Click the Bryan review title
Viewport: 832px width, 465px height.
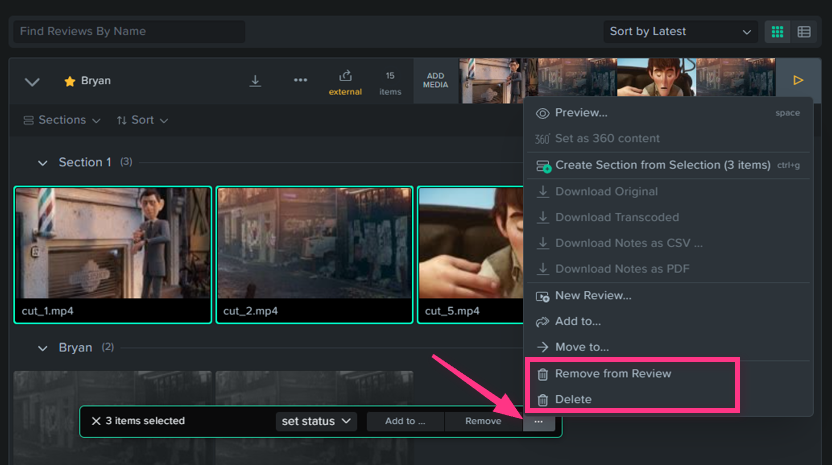coord(96,81)
